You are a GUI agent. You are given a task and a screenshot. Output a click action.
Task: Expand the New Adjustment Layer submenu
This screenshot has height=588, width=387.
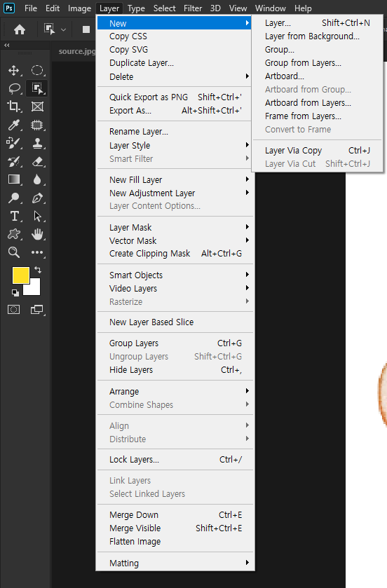tap(175, 193)
